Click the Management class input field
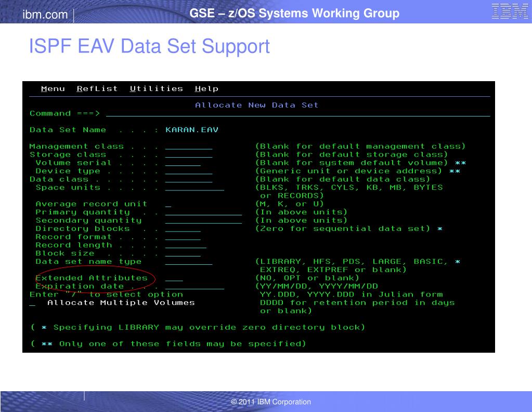The width and height of the screenshot is (532, 412). point(189,147)
